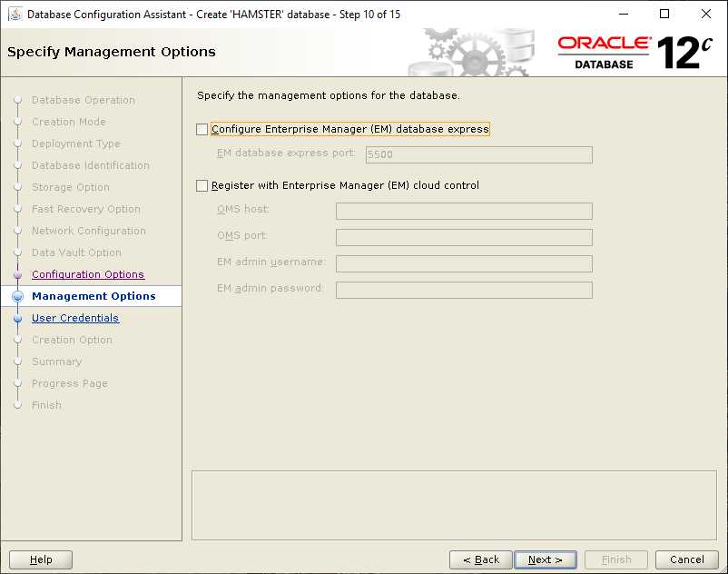728x574 pixels.
Task: Click the message area at the bottom
Action: coord(454,505)
